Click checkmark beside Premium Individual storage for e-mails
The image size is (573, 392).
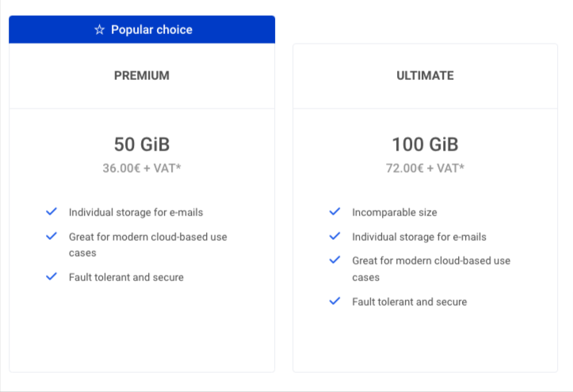point(52,211)
